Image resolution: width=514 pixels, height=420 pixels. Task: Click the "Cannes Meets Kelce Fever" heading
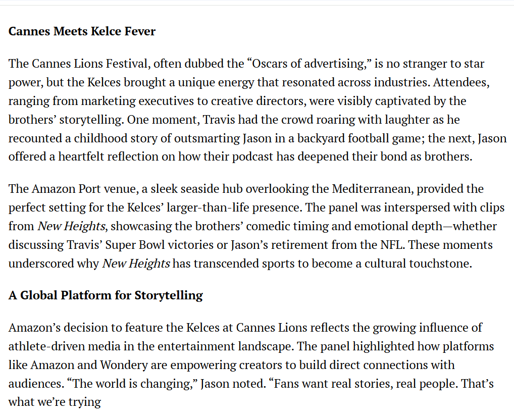tap(82, 31)
